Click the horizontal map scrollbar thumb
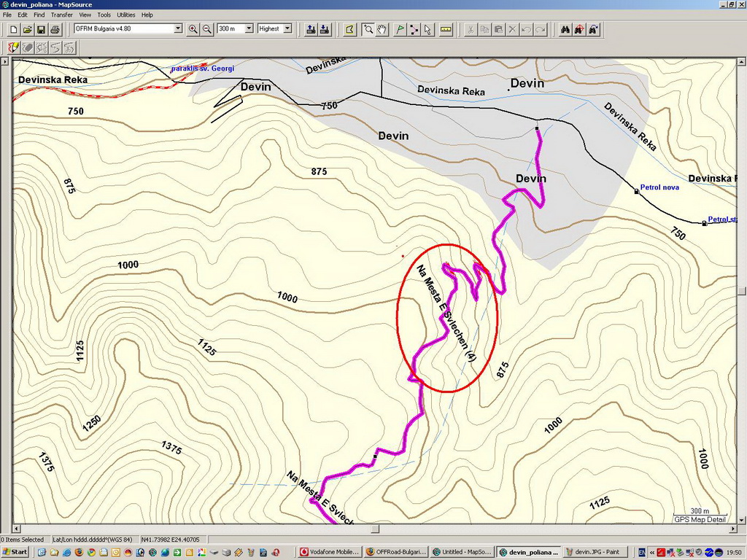Screen dimensions: 747x560 (x=375, y=529)
